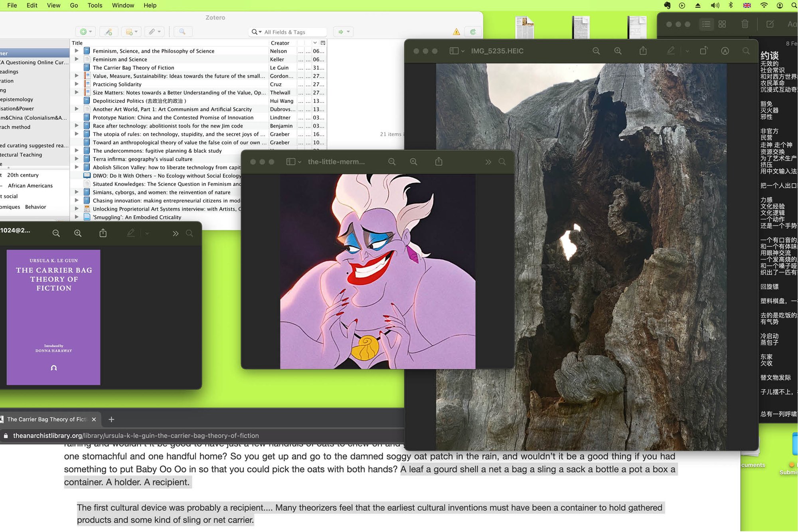This screenshot has height=532, width=798.
Task: Select 'The Carrier Bag Theory of Fict' browser tab
Action: tap(46, 419)
